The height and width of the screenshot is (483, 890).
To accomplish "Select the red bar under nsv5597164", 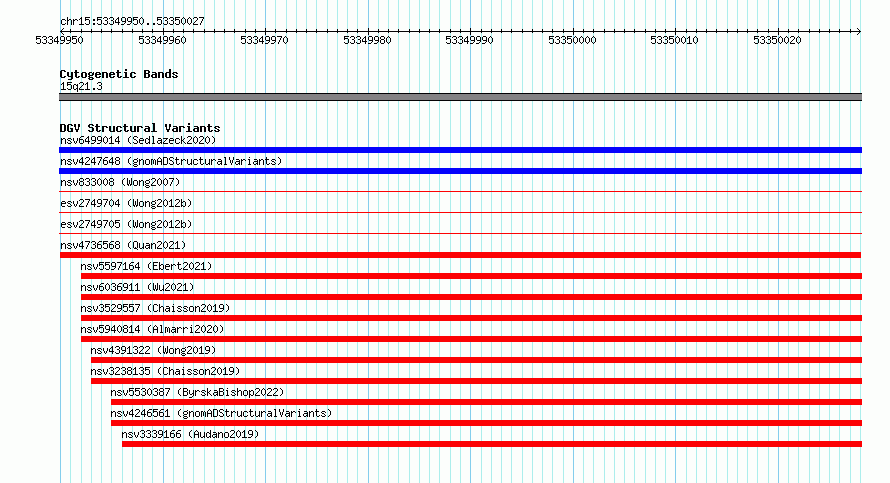I will click(x=471, y=276).
